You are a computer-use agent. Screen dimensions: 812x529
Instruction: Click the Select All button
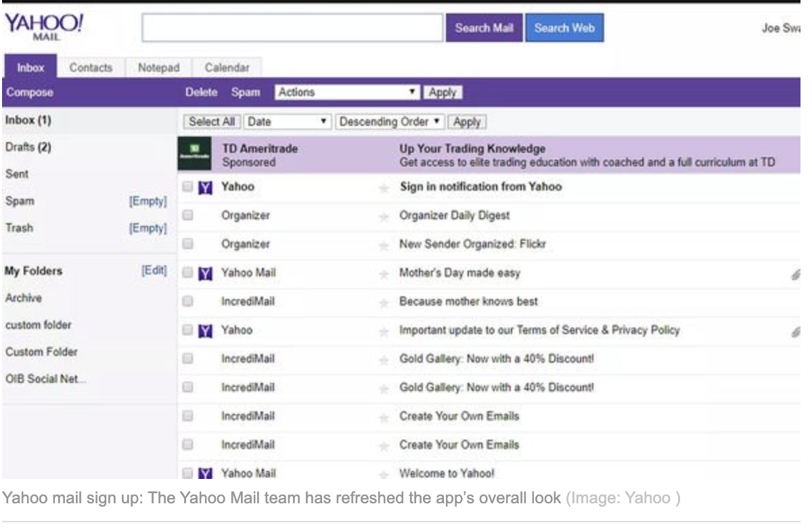(212, 122)
